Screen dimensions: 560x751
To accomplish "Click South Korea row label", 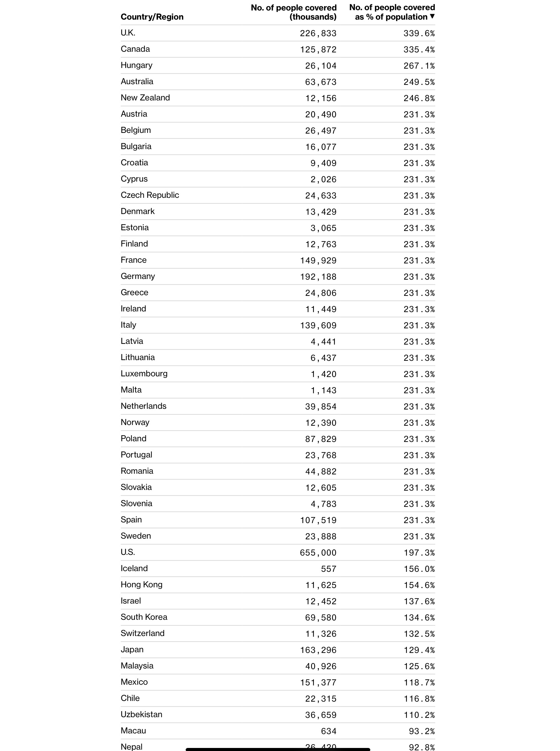I will pos(144,617).
